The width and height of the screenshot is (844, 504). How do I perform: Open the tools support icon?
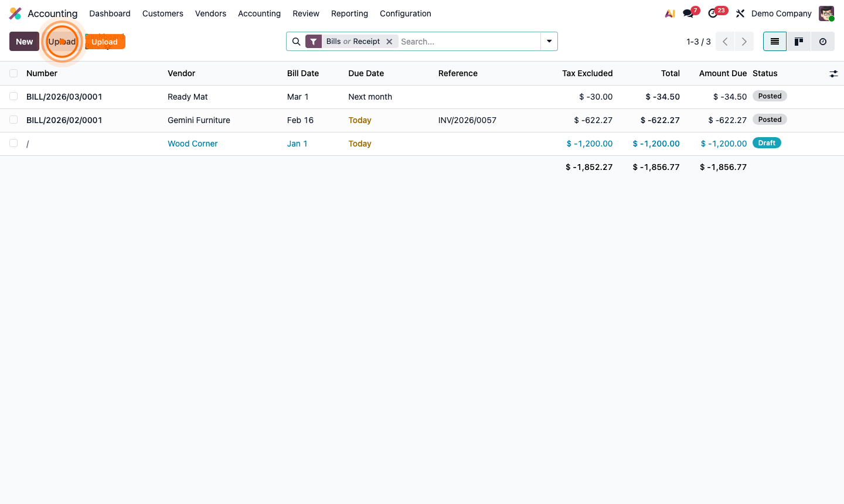[740, 13]
